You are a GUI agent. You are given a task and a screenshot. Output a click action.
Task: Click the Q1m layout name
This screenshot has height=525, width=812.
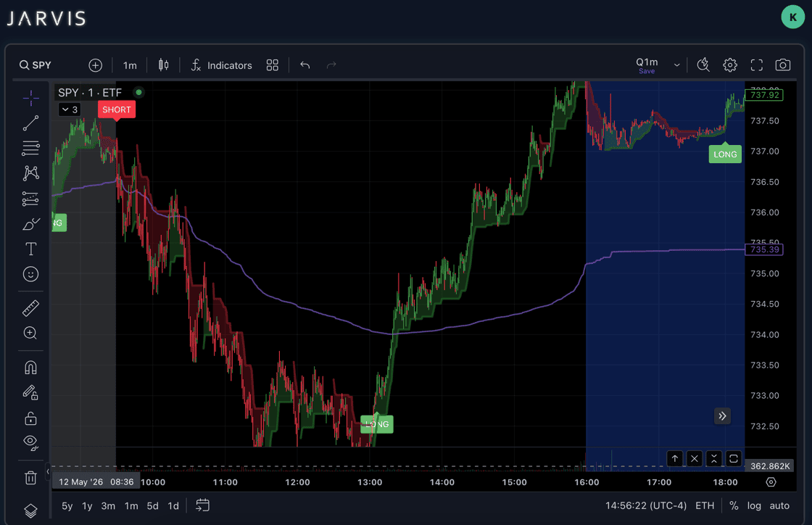click(x=647, y=62)
